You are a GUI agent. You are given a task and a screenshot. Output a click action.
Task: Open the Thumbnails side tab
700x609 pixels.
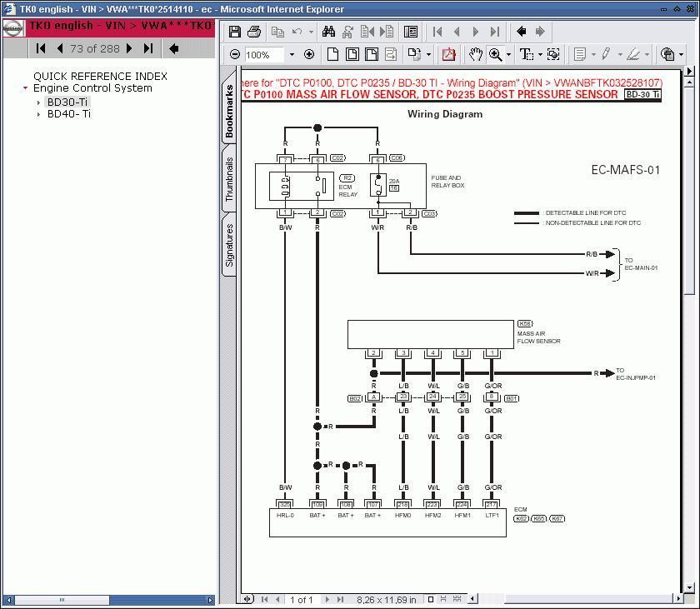point(229,178)
